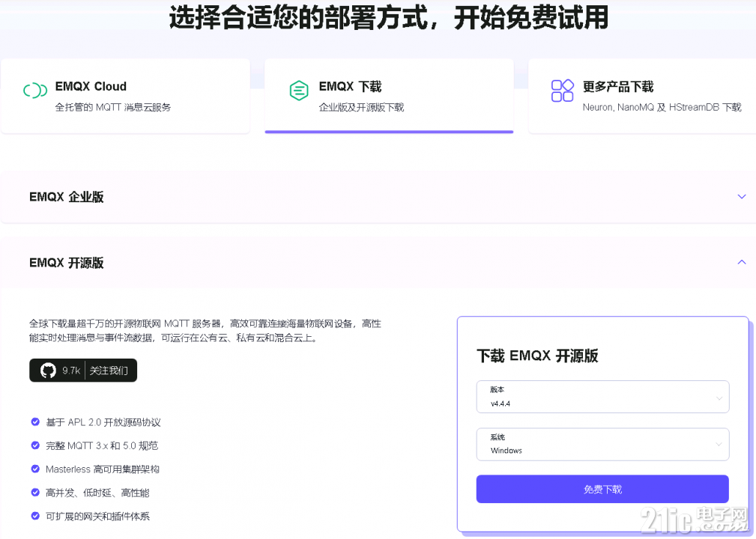The image size is (756, 539).
Task: Collapse the EMQX 开源版 section chevron
Action: click(742, 262)
